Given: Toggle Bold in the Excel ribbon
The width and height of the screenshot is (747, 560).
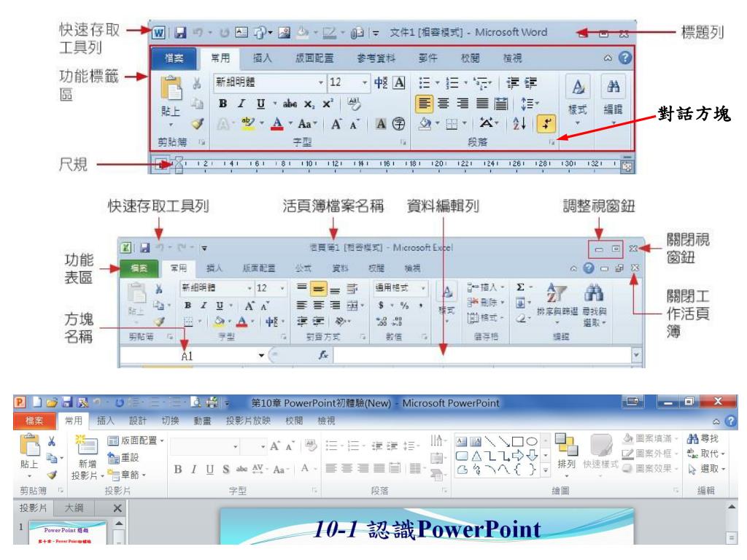Looking at the screenshot, I should click(x=188, y=306).
